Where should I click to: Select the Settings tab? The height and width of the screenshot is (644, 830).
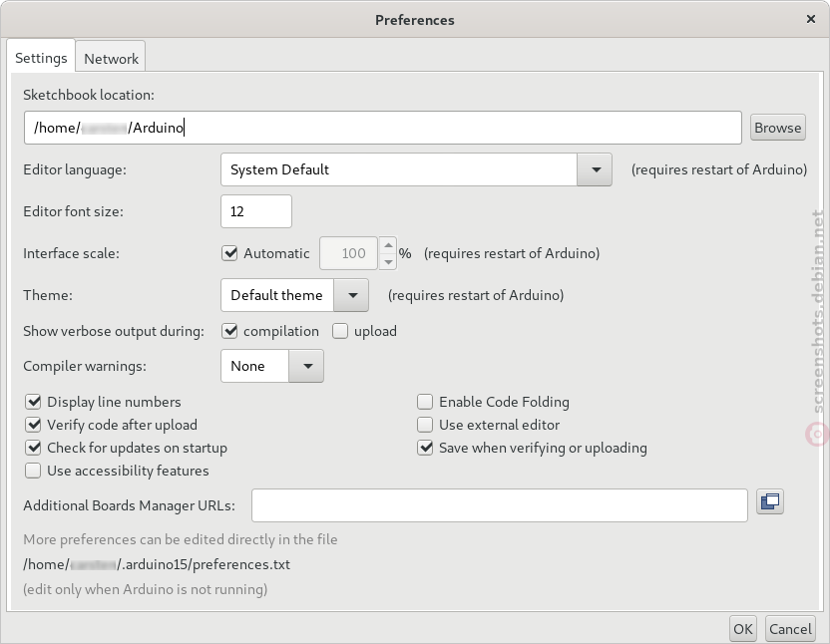tap(41, 57)
